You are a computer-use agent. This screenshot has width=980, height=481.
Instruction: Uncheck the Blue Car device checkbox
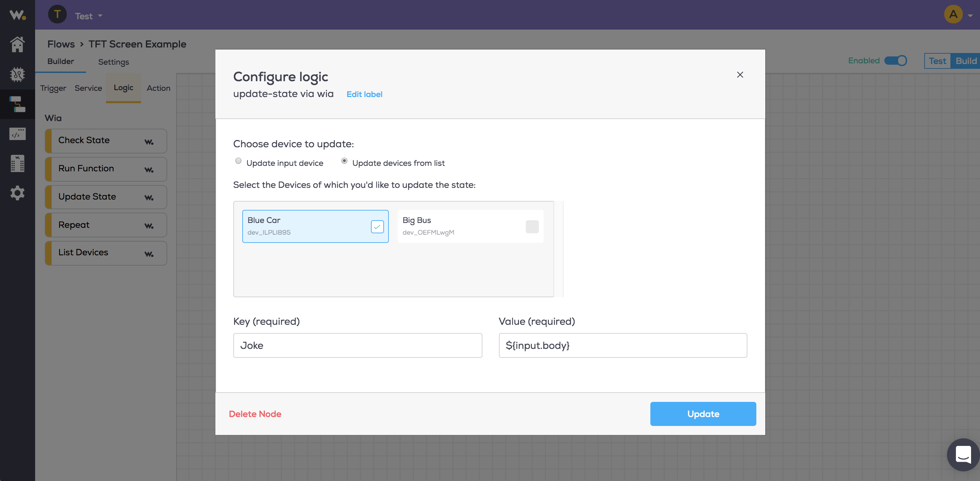tap(377, 226)
